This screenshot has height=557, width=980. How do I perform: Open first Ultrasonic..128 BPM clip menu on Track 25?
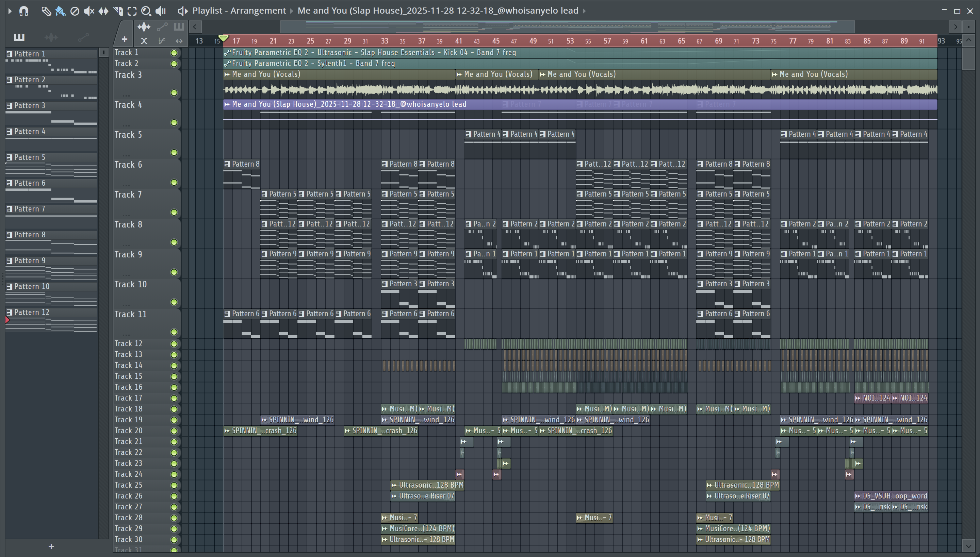tap(394, 485)
